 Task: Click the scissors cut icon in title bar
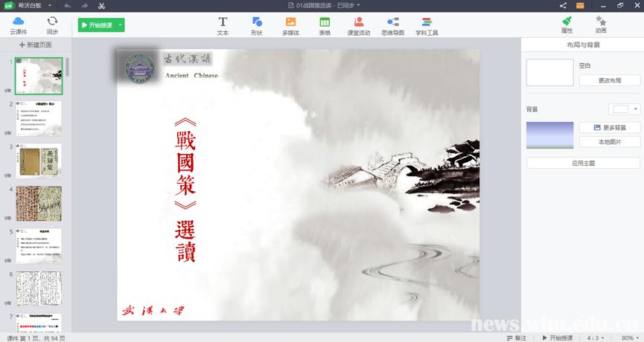click(101, 6)
